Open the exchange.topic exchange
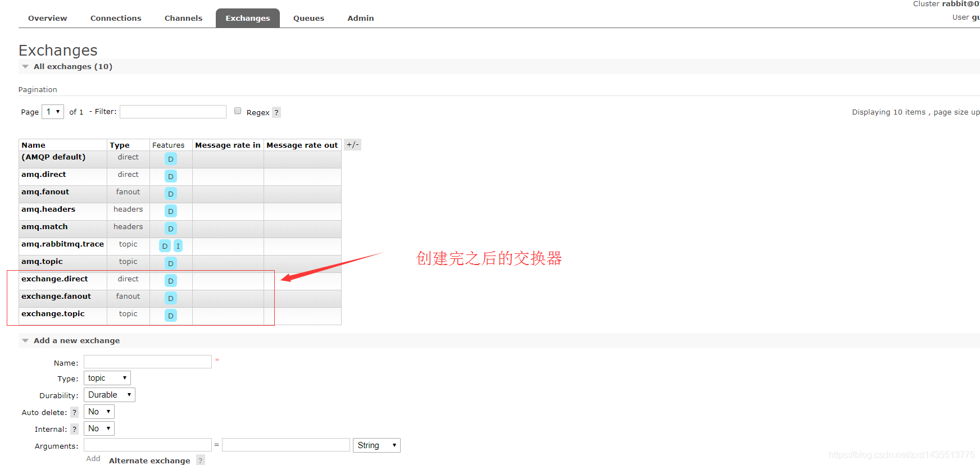980x465 pixels. click(x=53, y=314)
